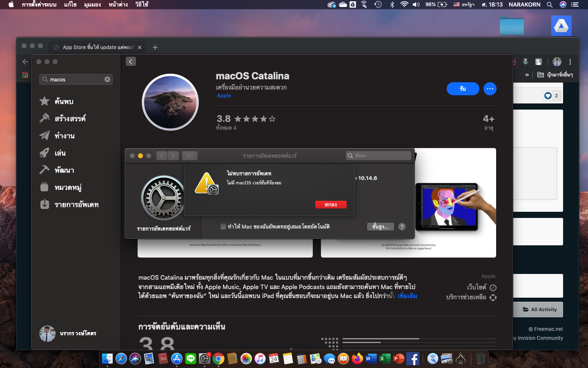The image size is (588, 368).
Task: Open a new Chrome tab
Action: [155, 47]
